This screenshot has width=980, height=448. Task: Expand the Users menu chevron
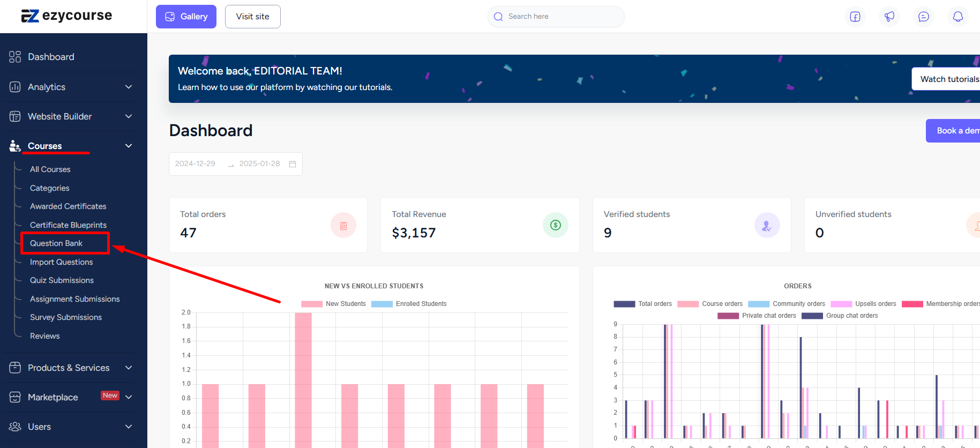pyautogui.click(x=129, y=427)
